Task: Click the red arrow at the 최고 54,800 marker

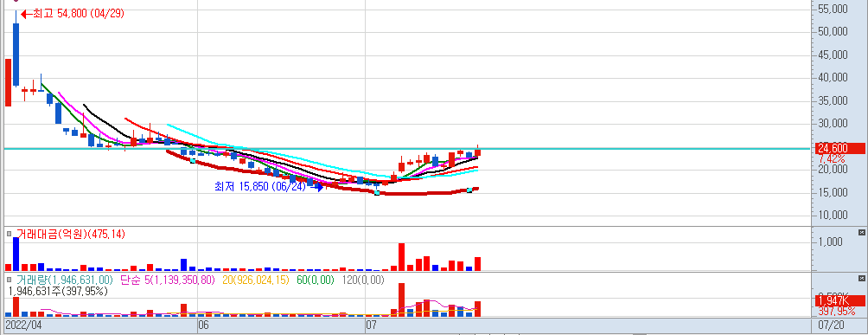Action: (x=26, y=15)
